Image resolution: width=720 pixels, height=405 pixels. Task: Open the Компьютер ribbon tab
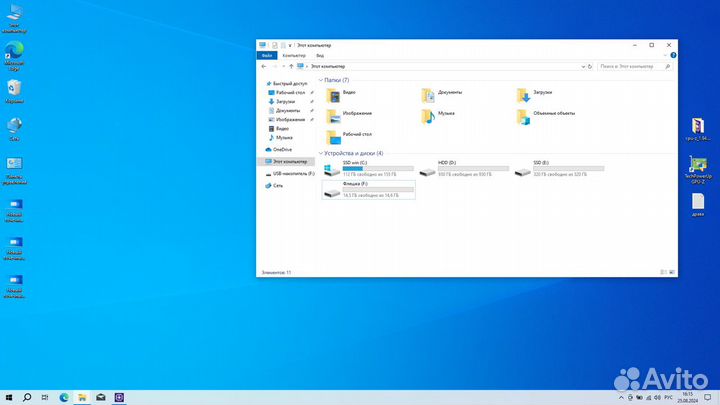click(x=294, y=55)
